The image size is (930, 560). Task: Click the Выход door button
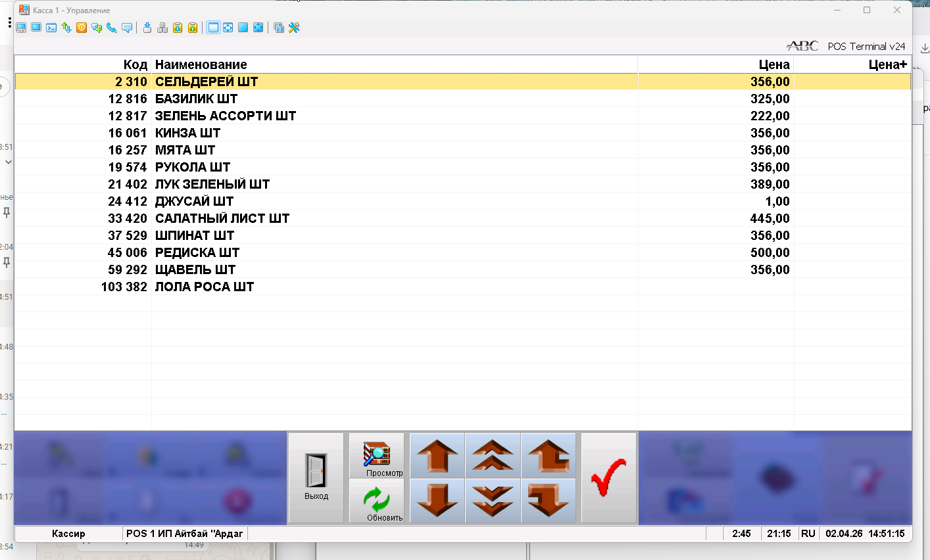(x=316, y=478)
